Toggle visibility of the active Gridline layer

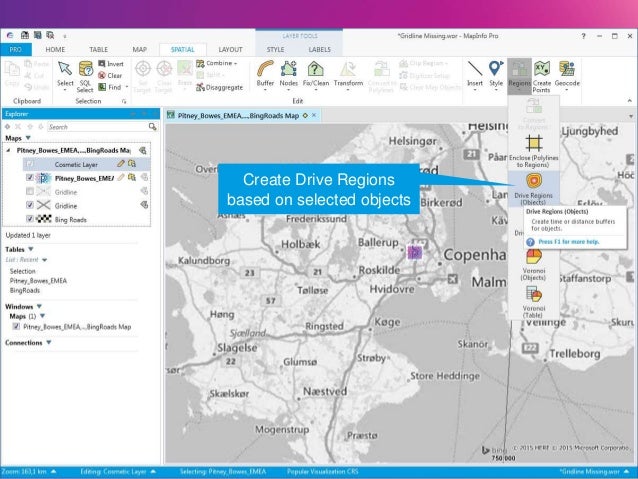click(30, 205)
